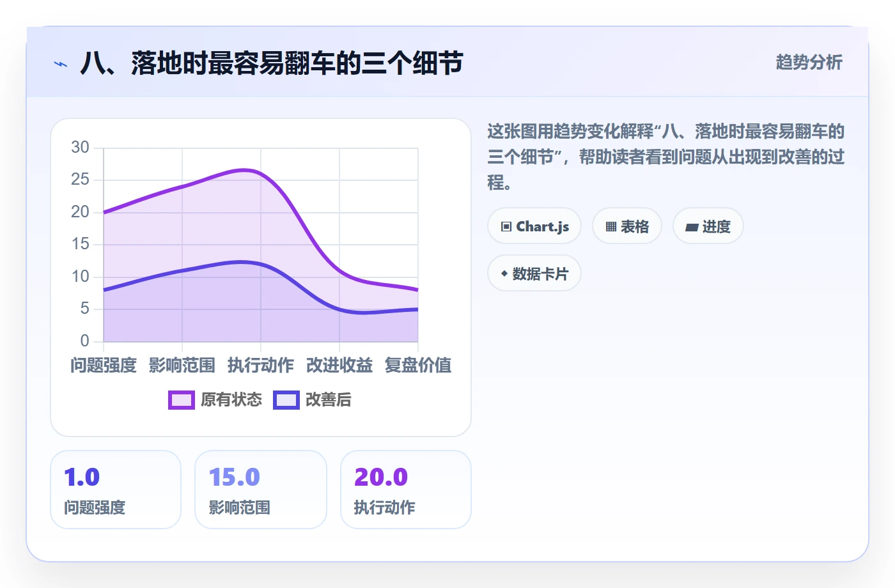Click the 问题强度 x-axis label on chart

tap(104, 366)
